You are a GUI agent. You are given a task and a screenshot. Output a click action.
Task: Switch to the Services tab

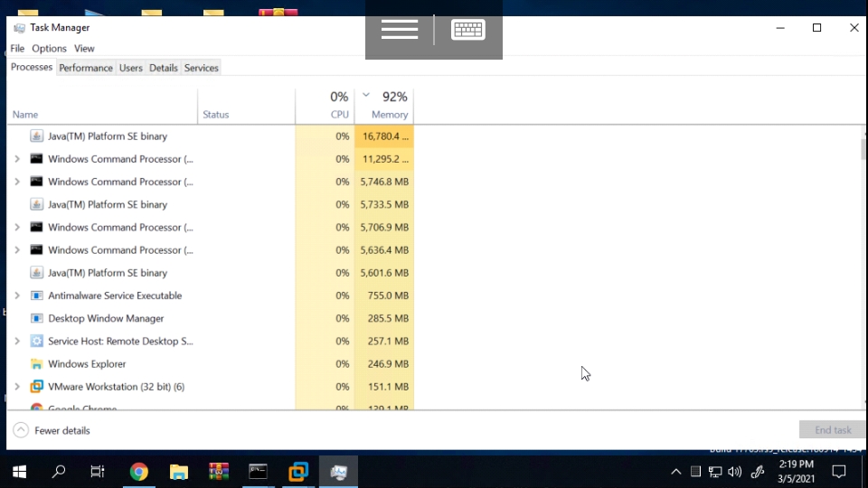pyautogui.click(x=201, y=68)
